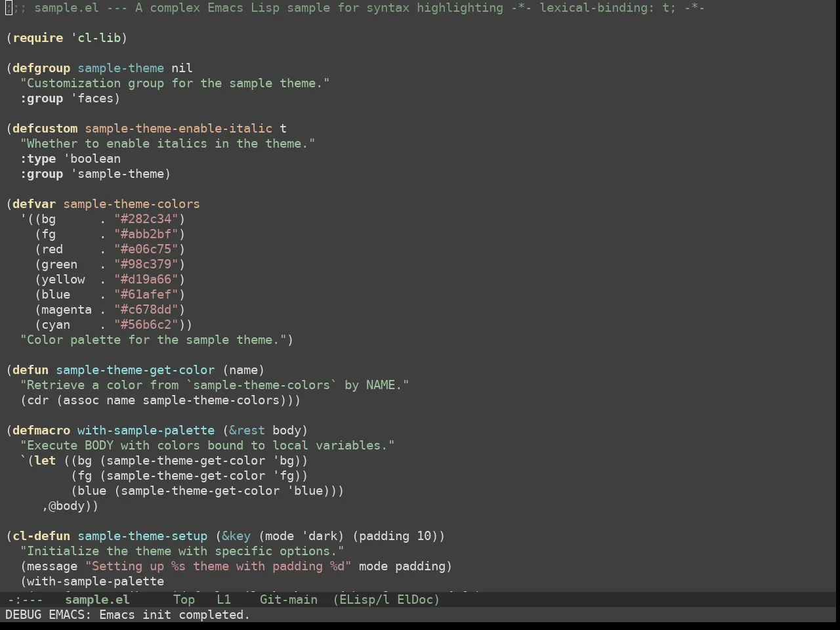Viewport: 840px width, 630px height.
Task: Click 'Color palette for the sample theme.' docstring
Action: 153,340
